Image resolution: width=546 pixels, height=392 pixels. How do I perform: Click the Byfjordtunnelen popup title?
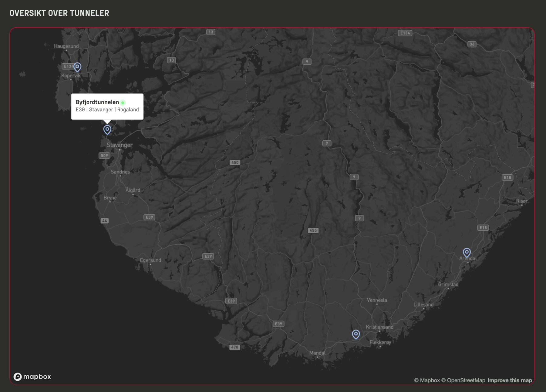[x=97, y=102]
